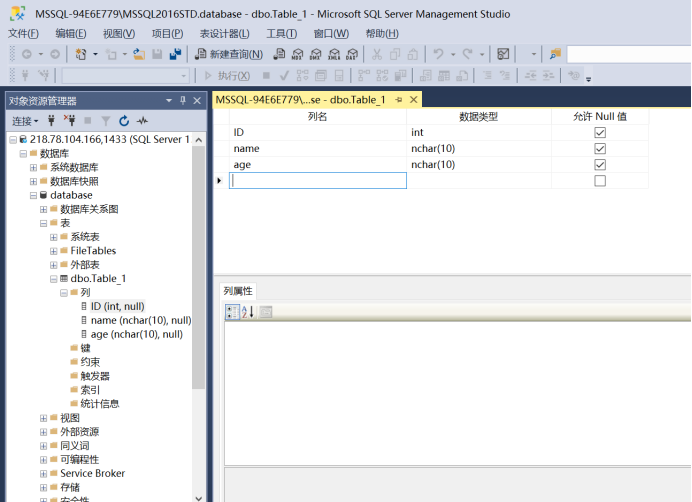
Task: Open the 文件(F) menu
Action: [x=23, y=34]
